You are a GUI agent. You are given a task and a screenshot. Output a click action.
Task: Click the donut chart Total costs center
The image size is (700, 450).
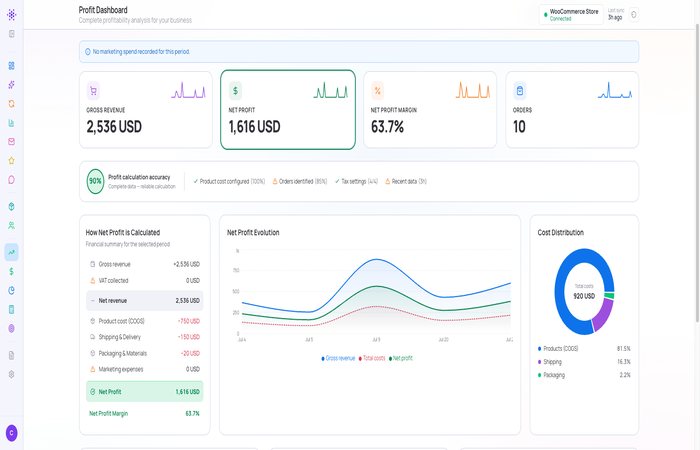[x=584, y=292]
